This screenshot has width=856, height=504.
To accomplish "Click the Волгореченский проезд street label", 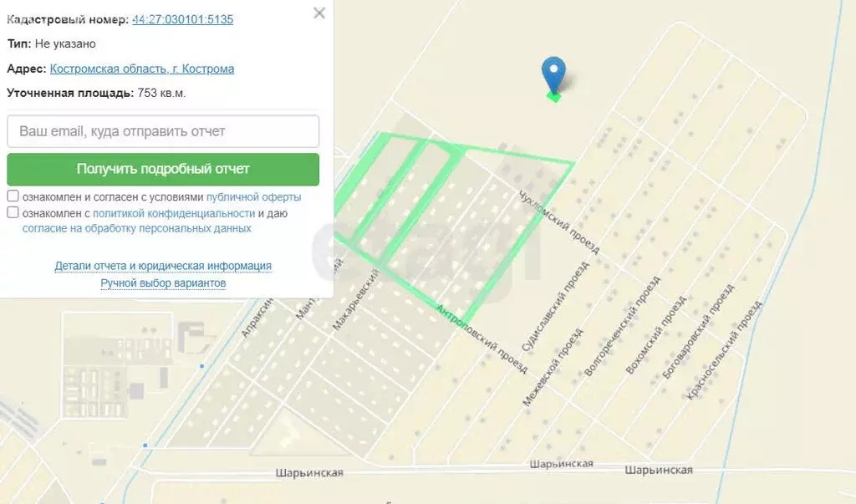I will click(x=622, y=326).
